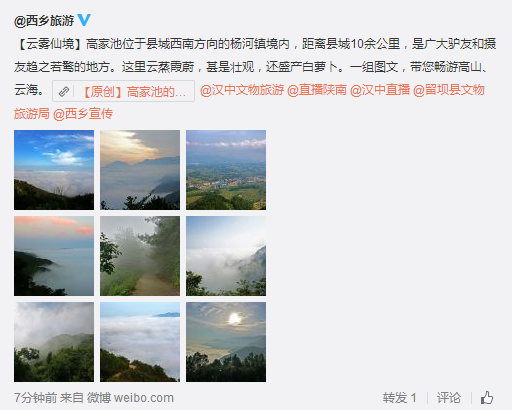The image size is (514, 410).
Task: Open the @直播陕南 mention
Action: (x=317, y=90)
